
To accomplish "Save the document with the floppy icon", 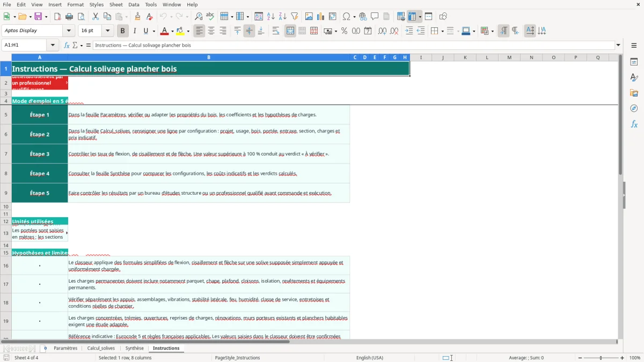I will [x=38, y=17].
